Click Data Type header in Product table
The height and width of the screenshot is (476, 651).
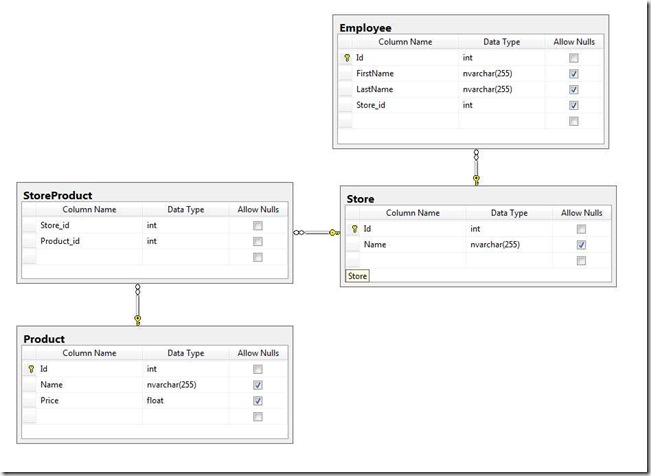pos(186,353)
